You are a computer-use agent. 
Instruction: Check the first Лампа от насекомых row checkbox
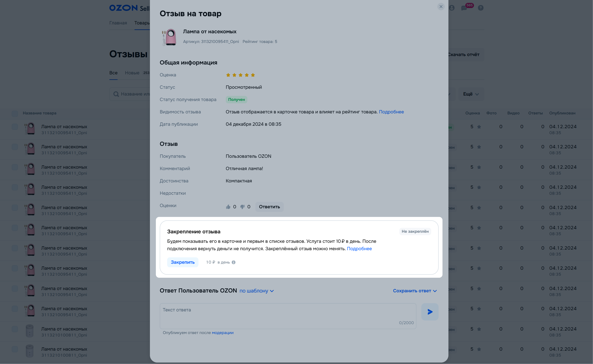[15, 127]
